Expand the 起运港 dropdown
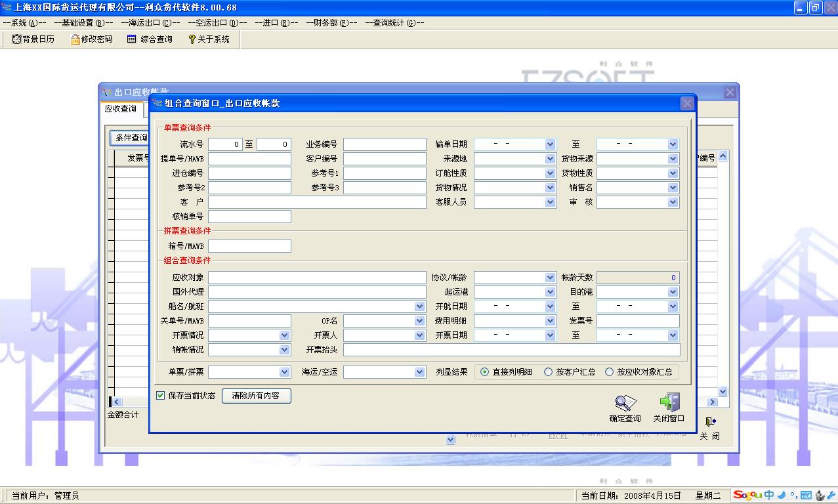Image resolution: width=838 pixels, height=504 pixels. pyautogui.click(x=550, y=292)
